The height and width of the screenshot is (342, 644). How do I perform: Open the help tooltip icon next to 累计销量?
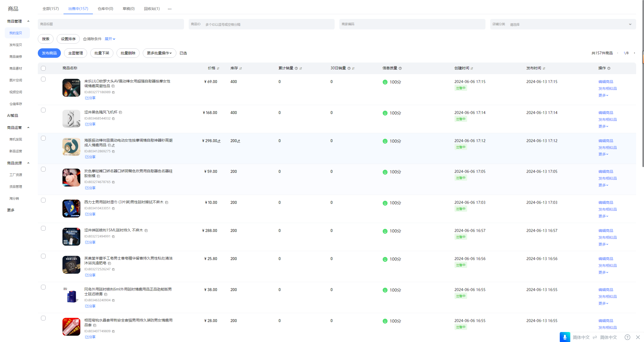pyautogui.click(x=296, y=68)
